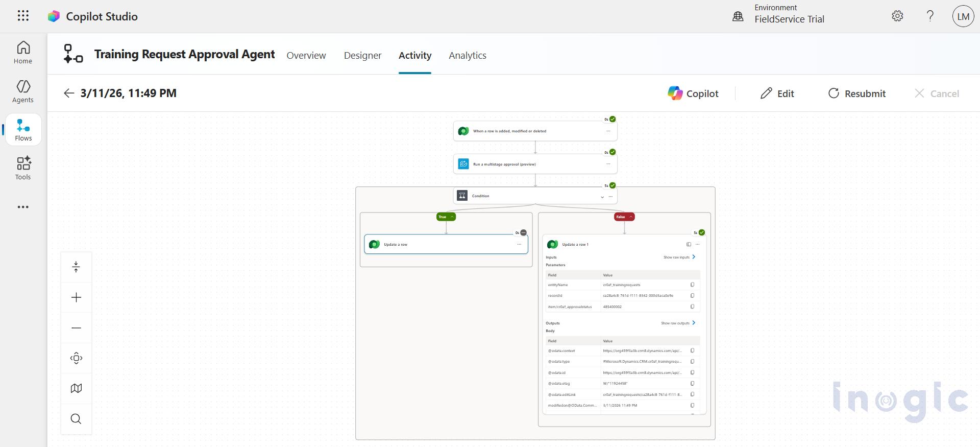
Task: Go to Home in sidebar
Action: pyautogui.click(x=23, y=53)
